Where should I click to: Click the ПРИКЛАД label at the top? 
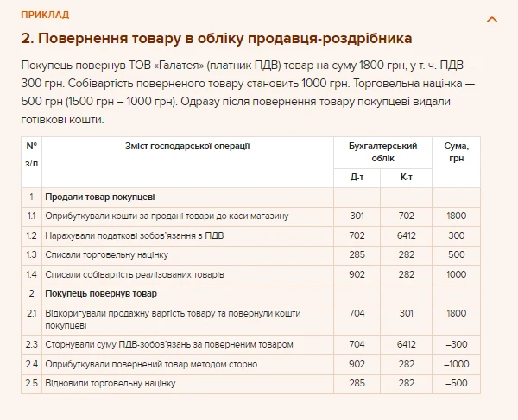click(45, 16)
